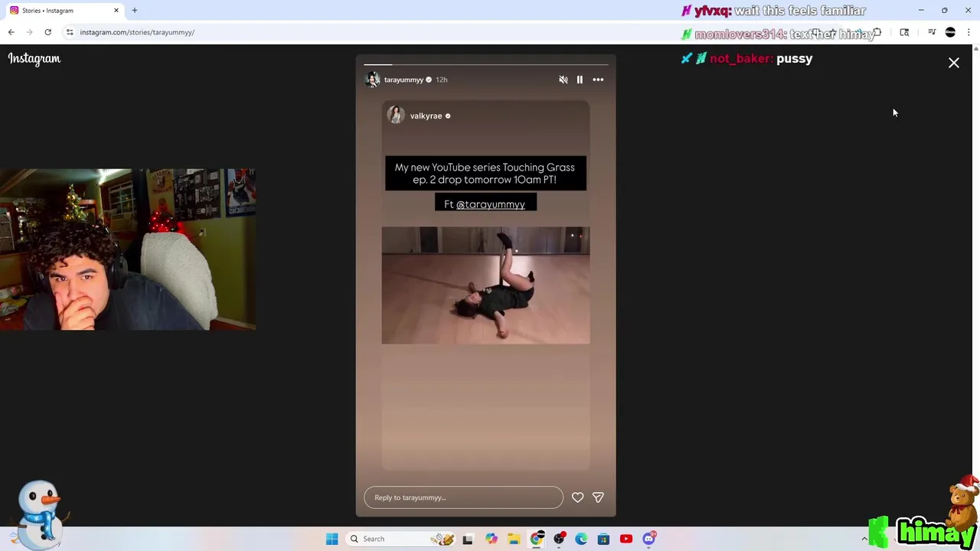The image size is (980, 551).
Task: Open tarayummyy's profile picture
Action: [x=373, y=80]
